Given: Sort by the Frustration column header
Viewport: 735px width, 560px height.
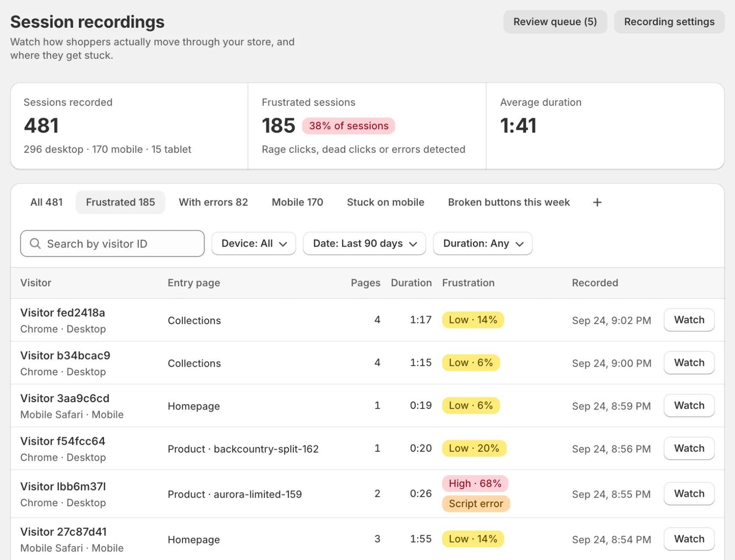Looking at the screenshot, I should coord(468,283).
